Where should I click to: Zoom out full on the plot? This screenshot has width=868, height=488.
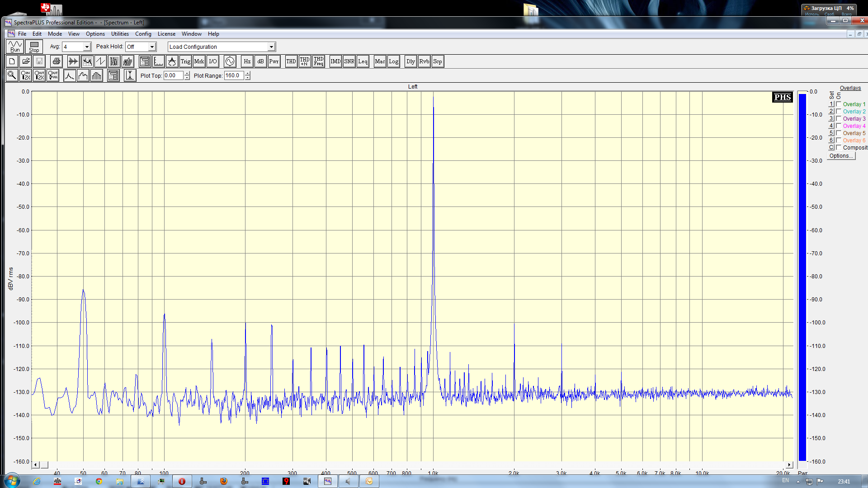coord(53,75)
